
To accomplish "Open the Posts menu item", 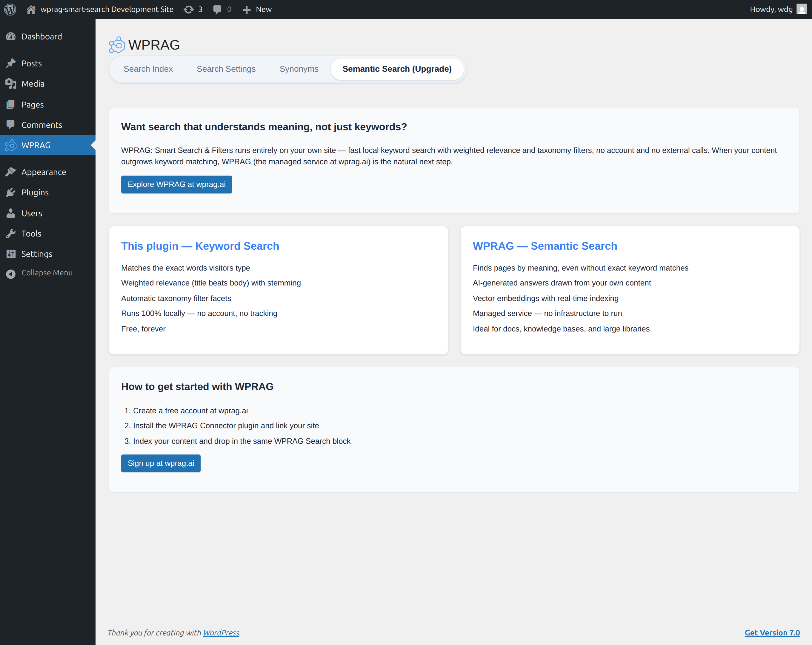I will point(48,63).
